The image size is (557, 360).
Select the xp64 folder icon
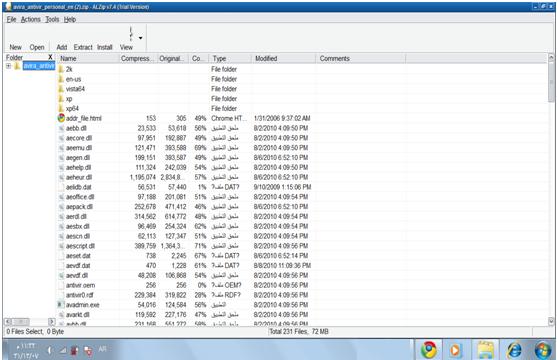tap(61, 108)
